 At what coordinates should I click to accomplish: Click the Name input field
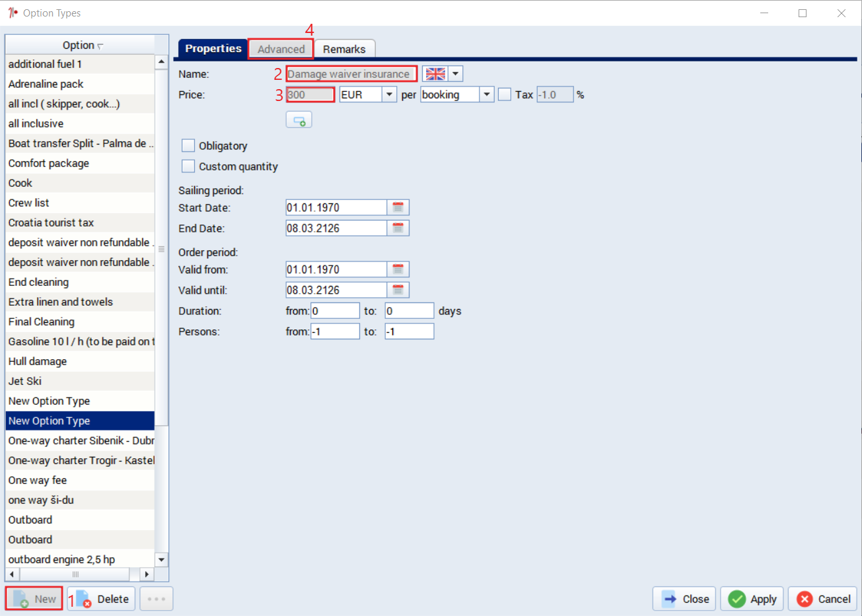tap(351, 74)
